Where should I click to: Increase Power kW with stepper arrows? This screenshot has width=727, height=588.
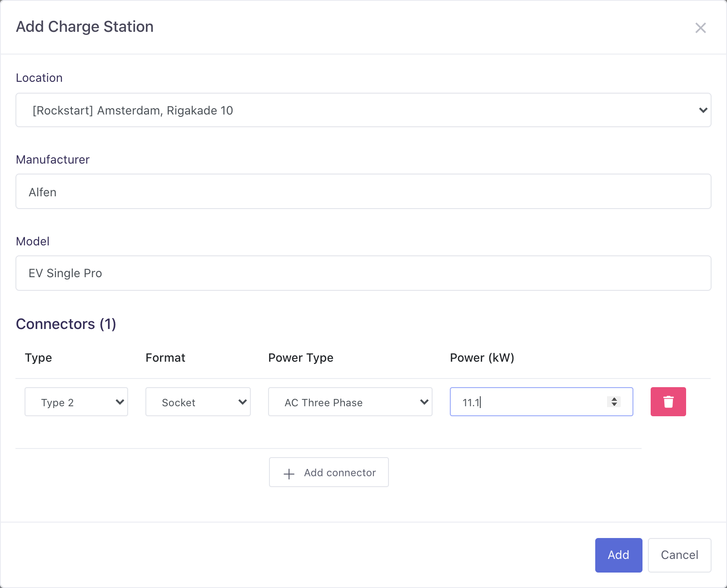point(614,399)
